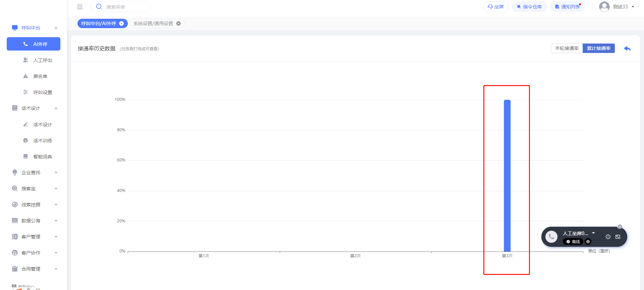This screenshot has width=644, height=290.
Task: Open the 通知列表 notification list
Action: [x=568, y=7]
